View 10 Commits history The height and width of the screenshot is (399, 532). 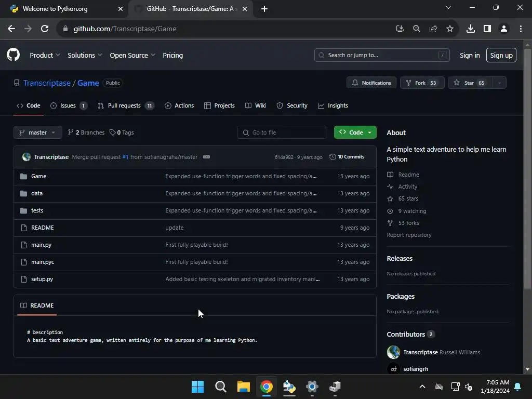(347, 157)
